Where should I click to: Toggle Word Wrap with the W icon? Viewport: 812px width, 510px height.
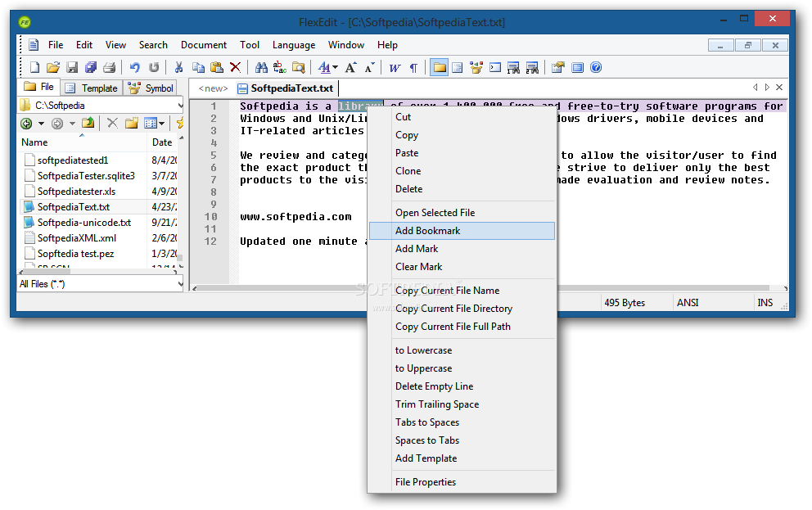click(x=395, y=68)
